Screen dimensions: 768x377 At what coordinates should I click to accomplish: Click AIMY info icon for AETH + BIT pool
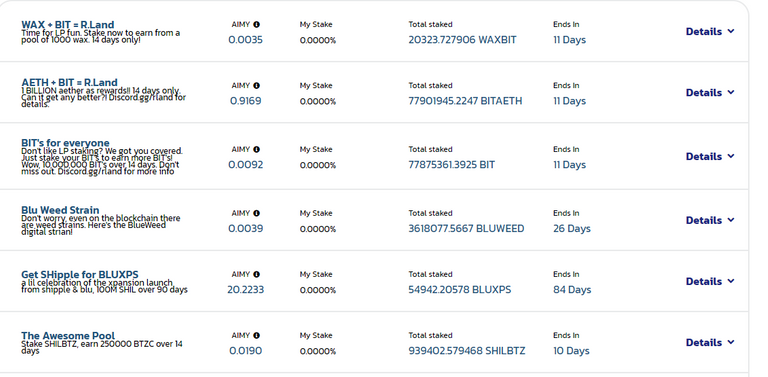(257, 86)
